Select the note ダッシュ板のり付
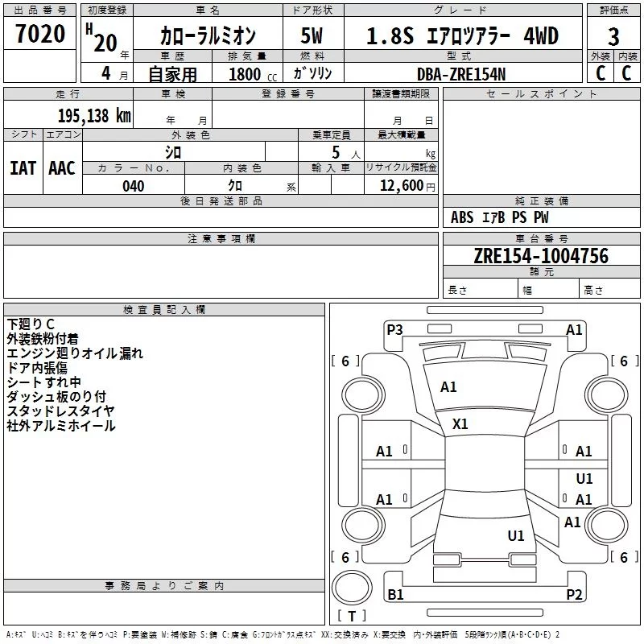This screenshot has width=644, height=644. pos(56,396)
